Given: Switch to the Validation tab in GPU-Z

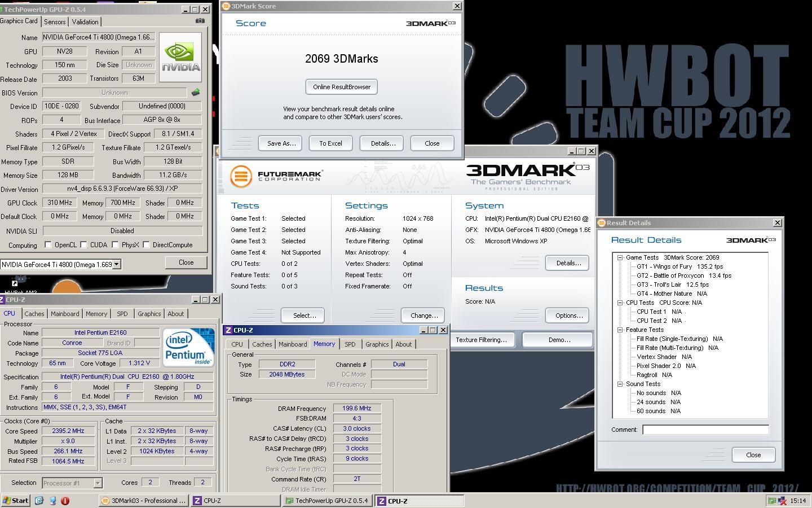Looking at the screenshot, I should tap(85, 22).
